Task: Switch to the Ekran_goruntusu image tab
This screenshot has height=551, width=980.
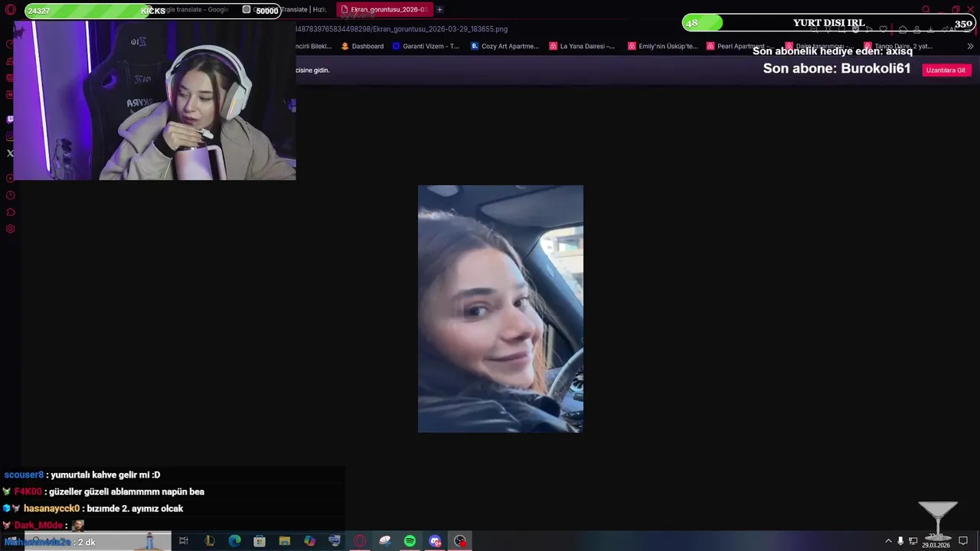Action: 384,9
